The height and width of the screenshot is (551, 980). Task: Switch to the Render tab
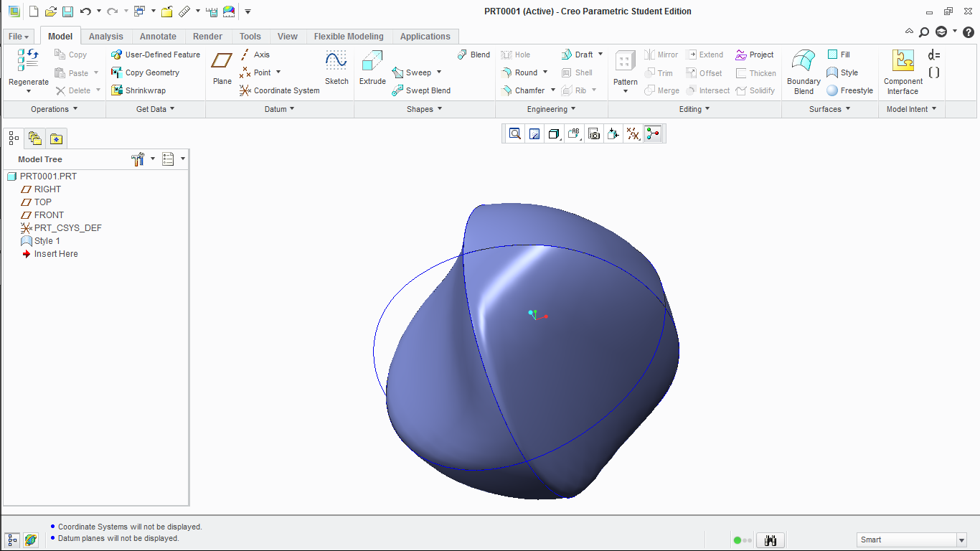pos(208,37)
